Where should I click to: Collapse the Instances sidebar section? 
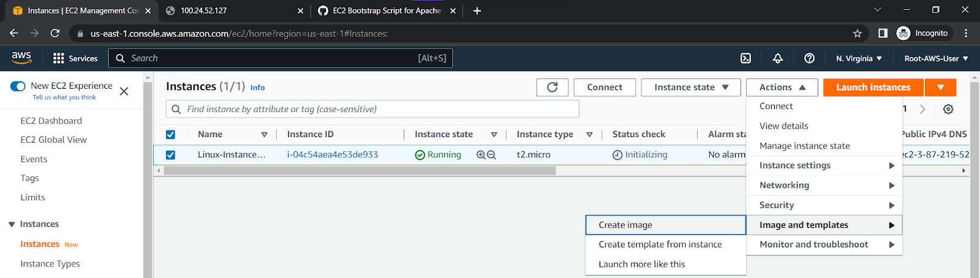(x=12, y=224)
